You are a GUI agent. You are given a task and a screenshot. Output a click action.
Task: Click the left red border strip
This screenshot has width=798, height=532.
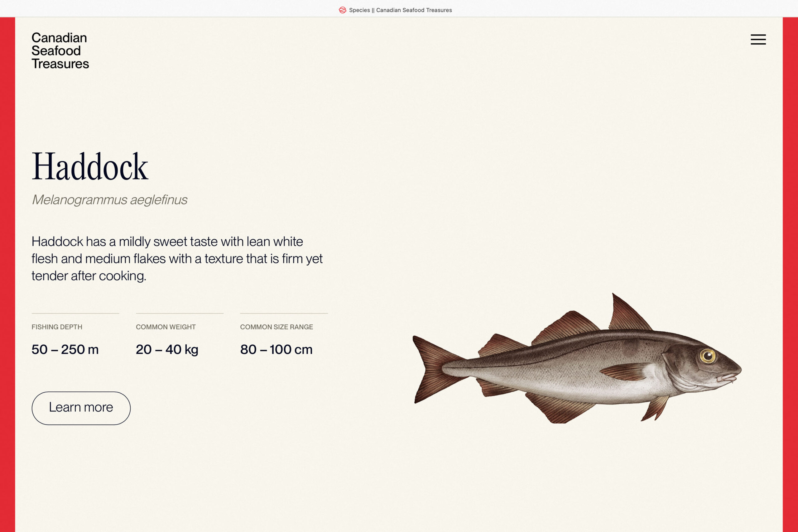click(x=7, y=271)
